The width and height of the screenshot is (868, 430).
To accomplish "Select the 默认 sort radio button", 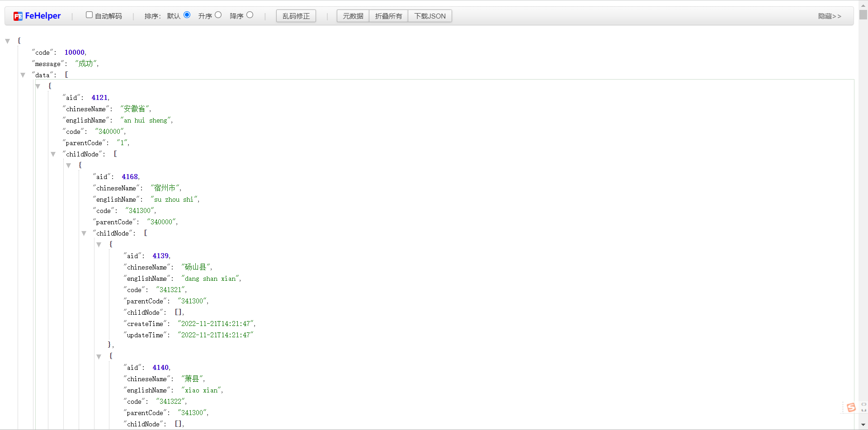I will [x=187, y=15].
